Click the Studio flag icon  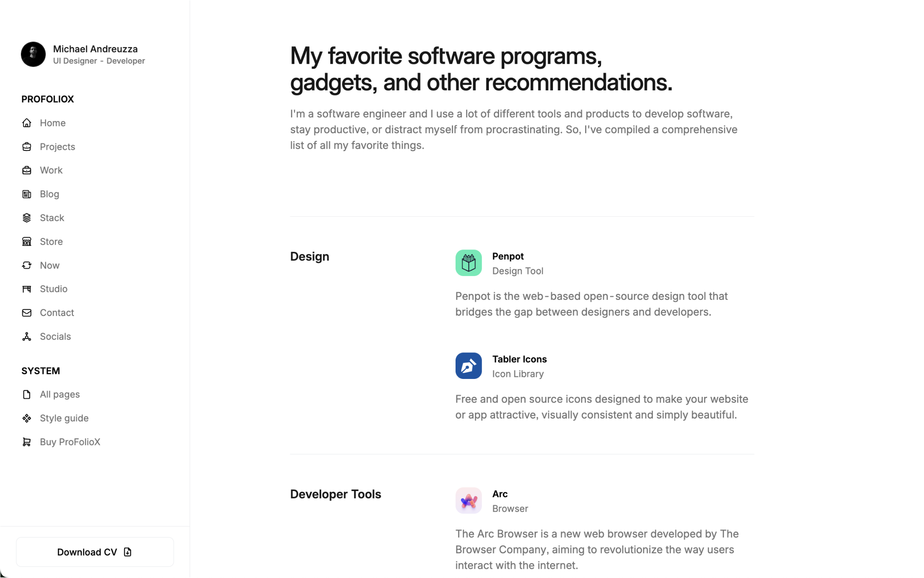pos(27,288)
